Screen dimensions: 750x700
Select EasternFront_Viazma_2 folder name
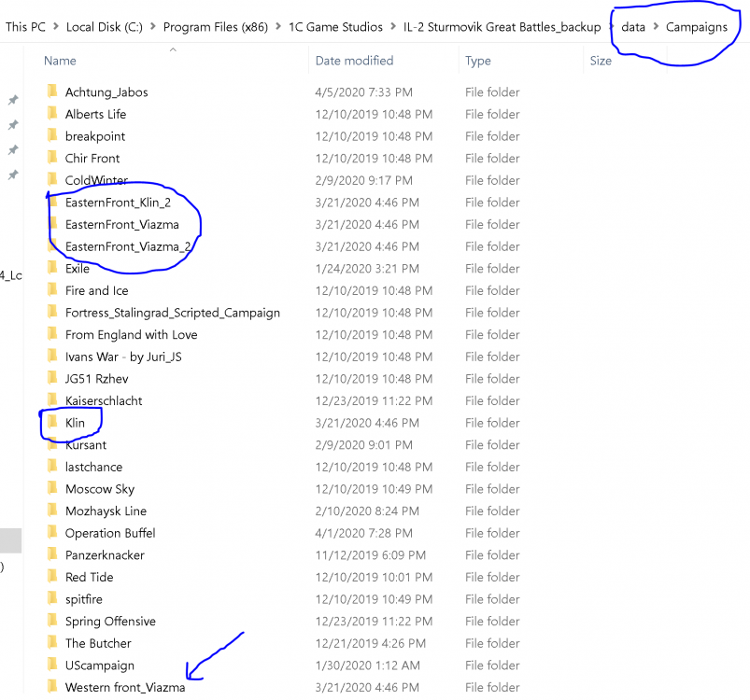pos(128,246)
